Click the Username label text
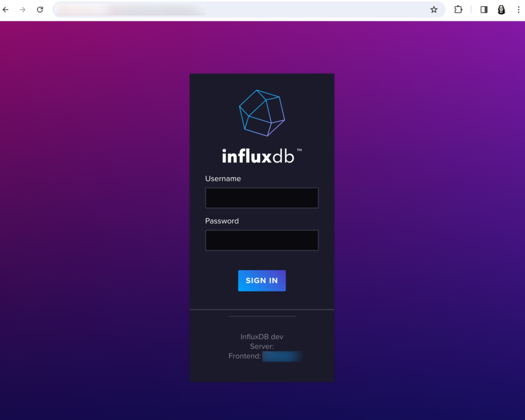The width and height of the screenshot is (525, 420). [x=223, y=178]
